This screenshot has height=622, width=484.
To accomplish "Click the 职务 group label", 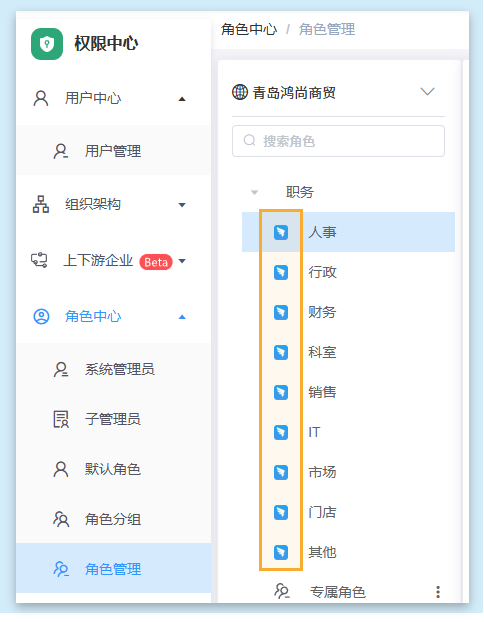I will pyautogui.click(x=300, y=192).
